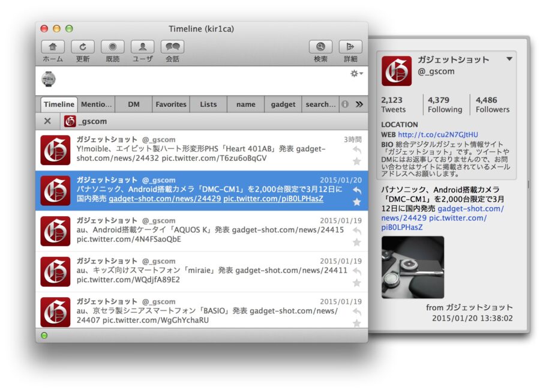540x392 pixels.
Task: Click @_gscom handle in detail drawer
Action: click(x=436, y=71)
